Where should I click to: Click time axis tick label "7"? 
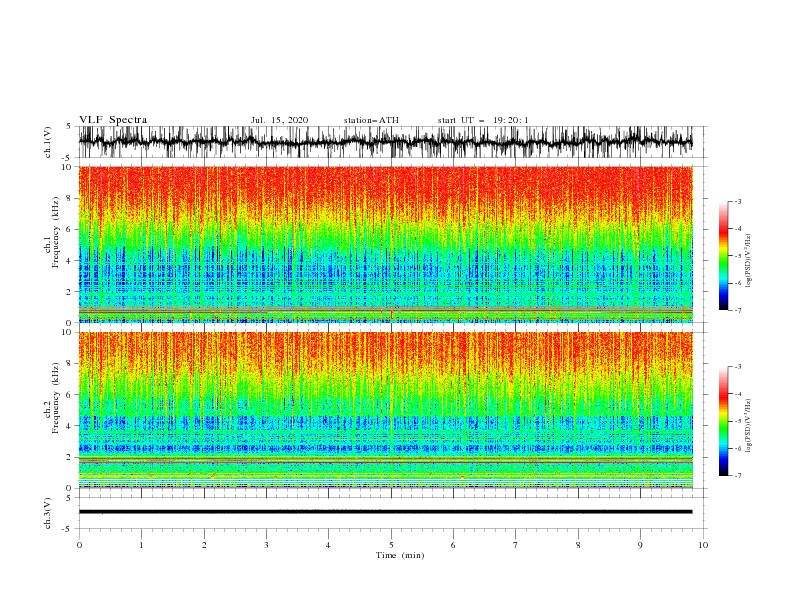tap(516, 545)
